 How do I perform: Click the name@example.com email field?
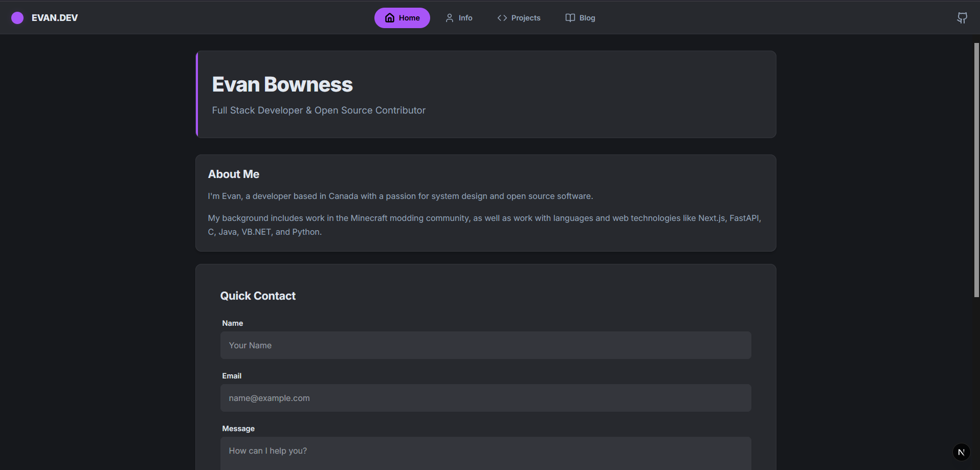tap(485, 398)
